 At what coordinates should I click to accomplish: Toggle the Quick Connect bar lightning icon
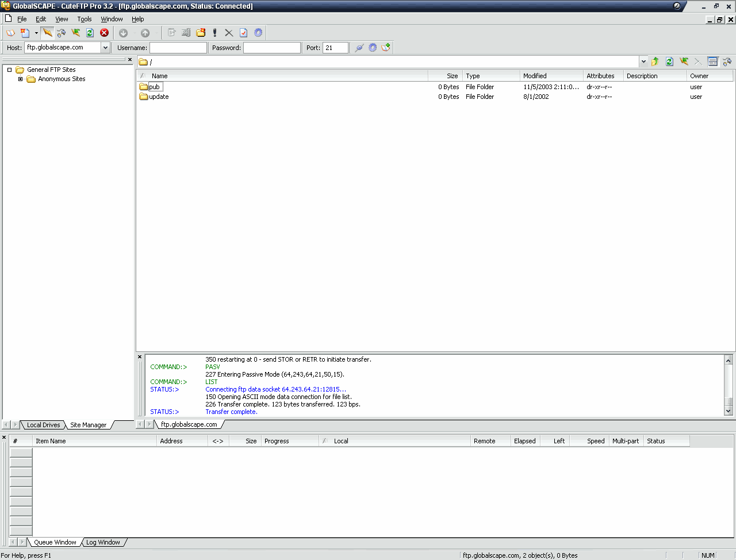pyautogui.click(x=47, y=33)
